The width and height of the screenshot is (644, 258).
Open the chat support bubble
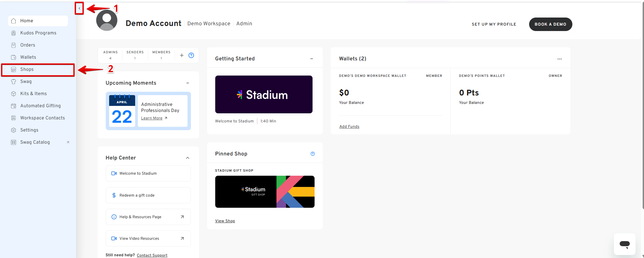[x=624, y=244]
